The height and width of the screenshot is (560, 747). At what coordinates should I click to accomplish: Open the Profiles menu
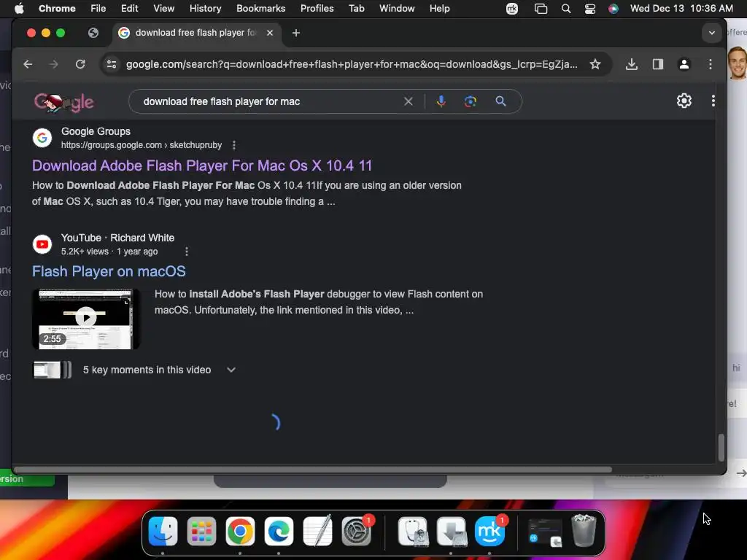click(317, 9)
